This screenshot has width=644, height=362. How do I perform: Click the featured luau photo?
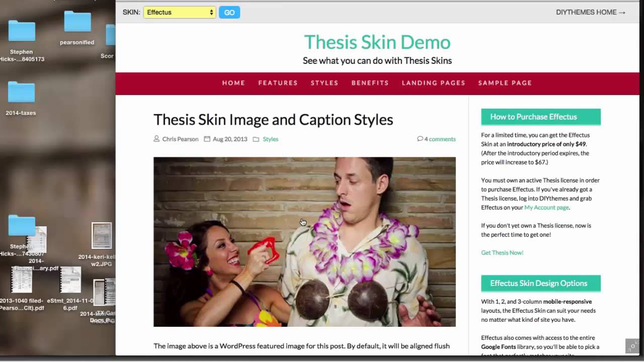point(304,242)
